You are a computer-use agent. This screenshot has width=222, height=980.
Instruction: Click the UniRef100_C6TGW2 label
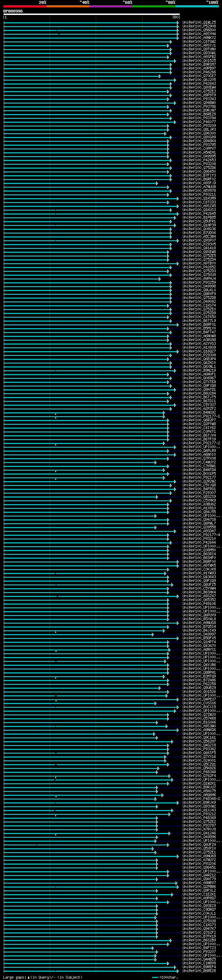199,42
